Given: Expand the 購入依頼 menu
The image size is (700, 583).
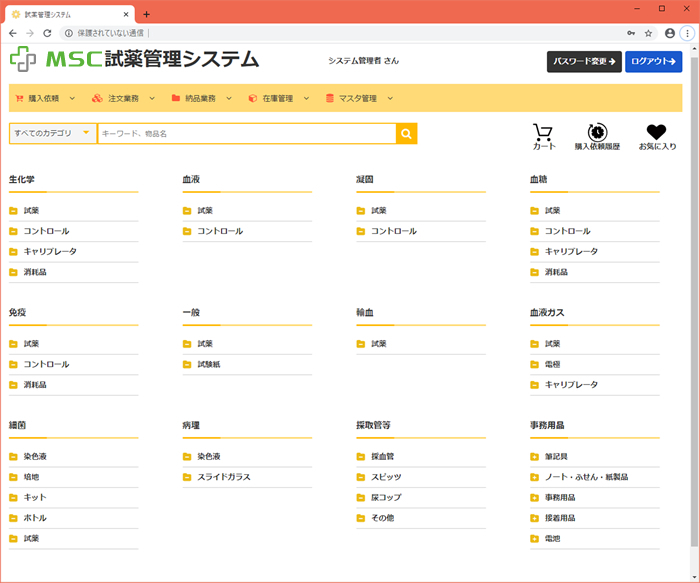Looking at the screenshot, I should (43, 98).
